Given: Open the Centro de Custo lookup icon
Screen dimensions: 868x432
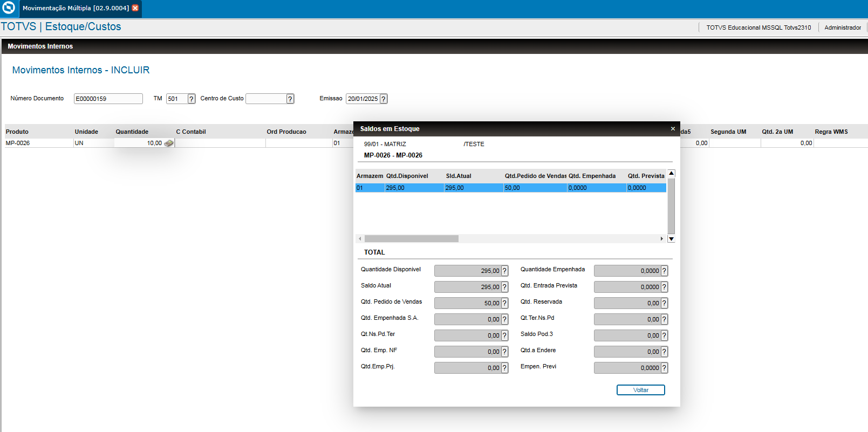Looking at the screenshot, I should (290, 99).
